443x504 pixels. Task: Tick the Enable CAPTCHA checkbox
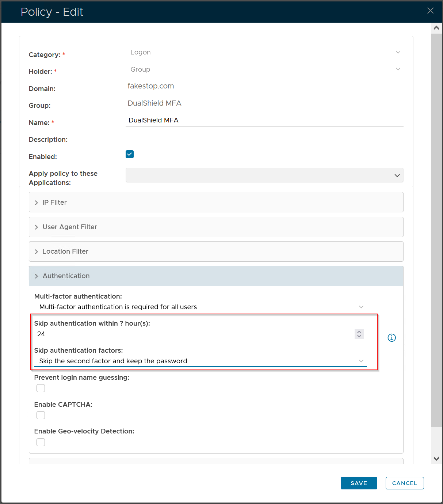click(41, 415)
